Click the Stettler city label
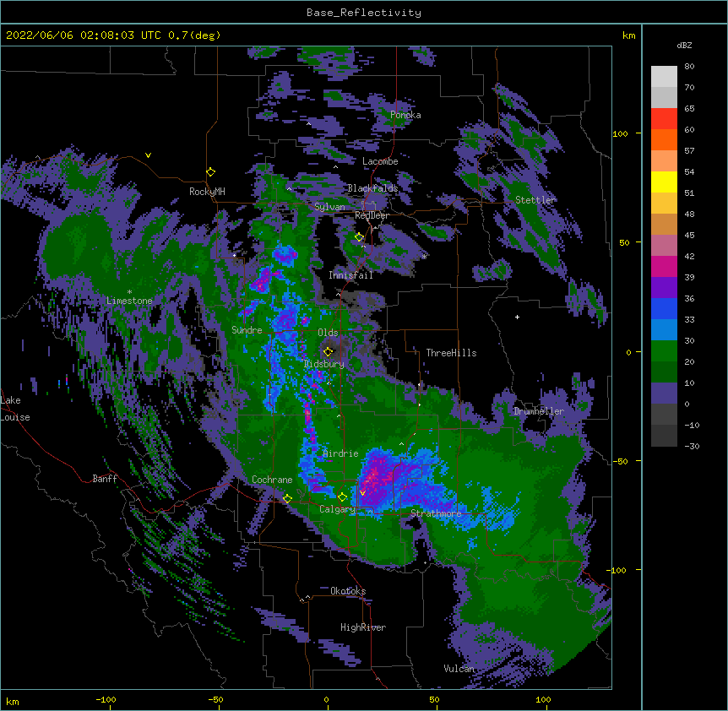Viewport: 728px width, 711px height. pyautogui.click(x=535, y=200)
